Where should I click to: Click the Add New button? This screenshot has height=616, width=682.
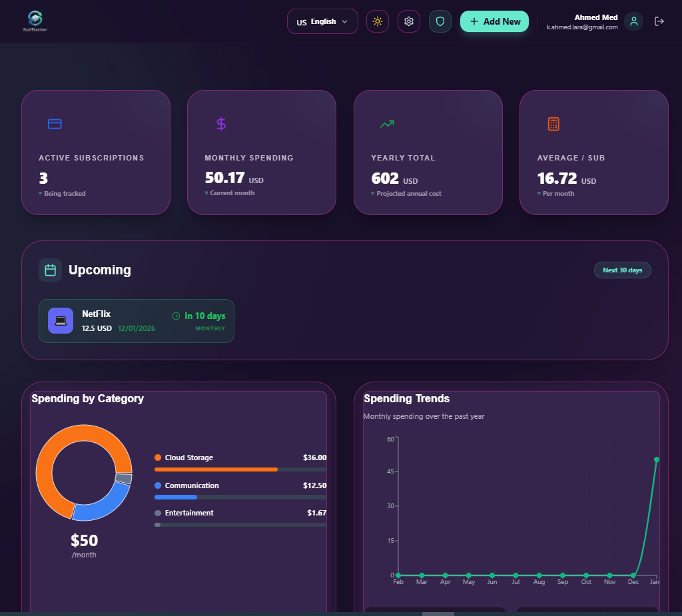494,21
